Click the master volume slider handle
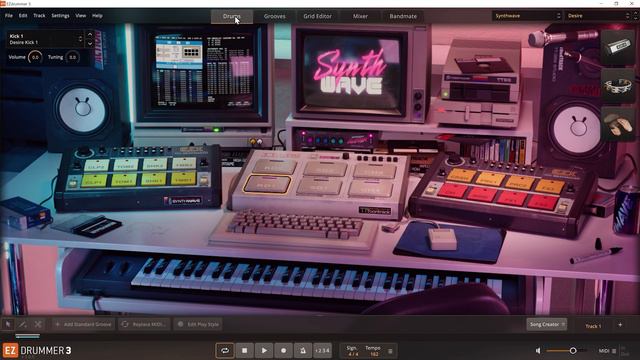 (573, 351)
